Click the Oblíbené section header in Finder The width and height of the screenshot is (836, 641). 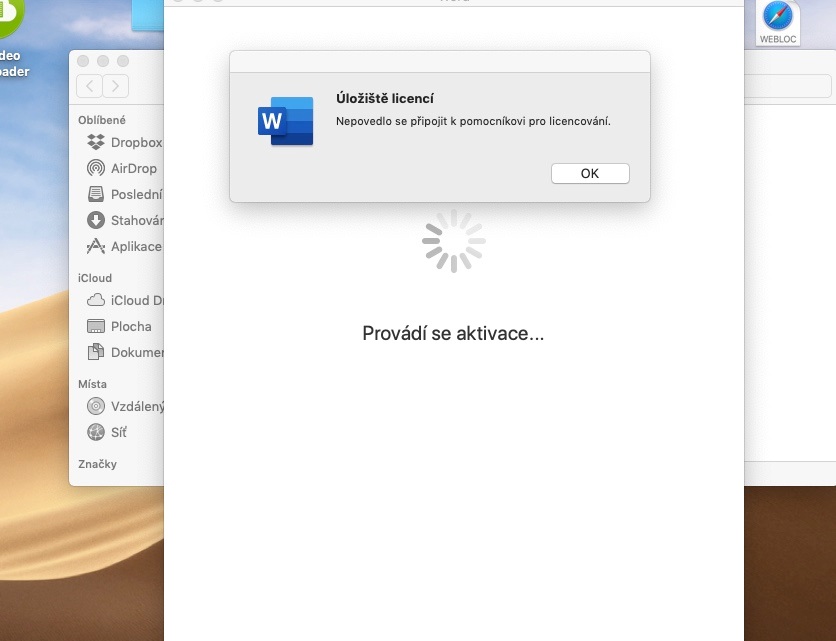(x=102, y=120)
